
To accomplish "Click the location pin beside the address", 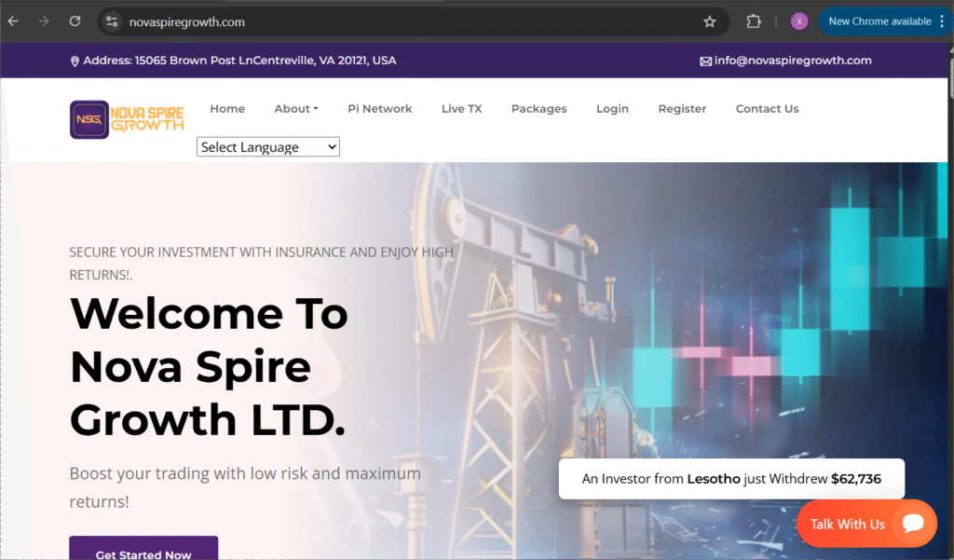I will coord(75,60).
